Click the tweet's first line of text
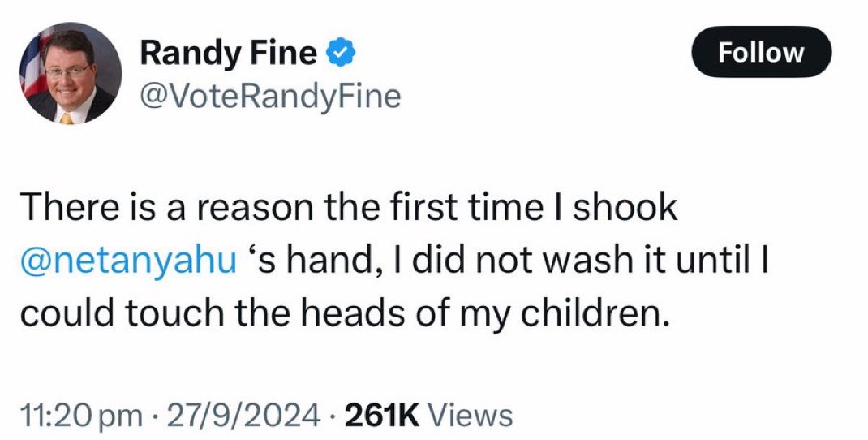This screenshot has height=440, width=868. [349, 208]
